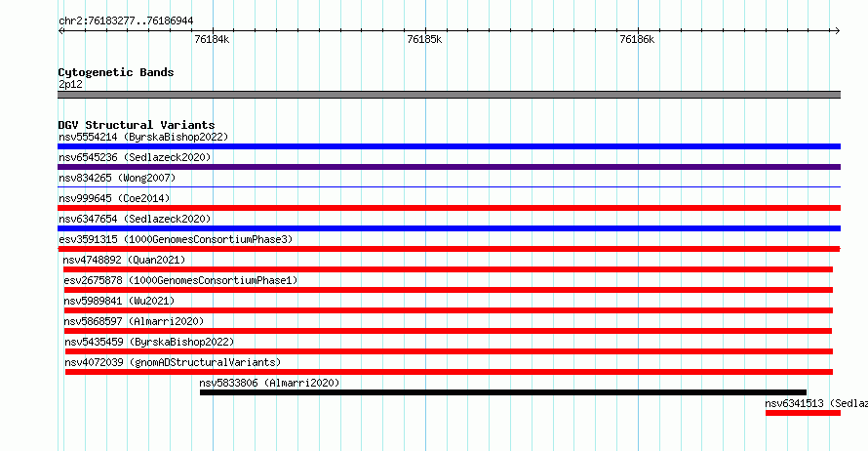Select the red nsv4072039 variant bar
This screenshot has height=451, width=868.
(x=449, y=372)
